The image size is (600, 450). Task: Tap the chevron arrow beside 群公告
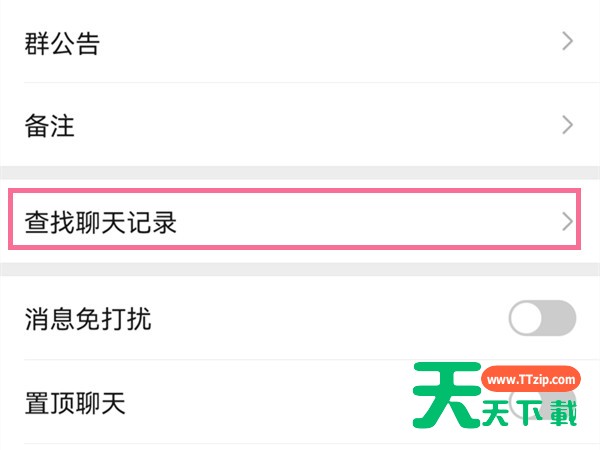tap(567, 41)
